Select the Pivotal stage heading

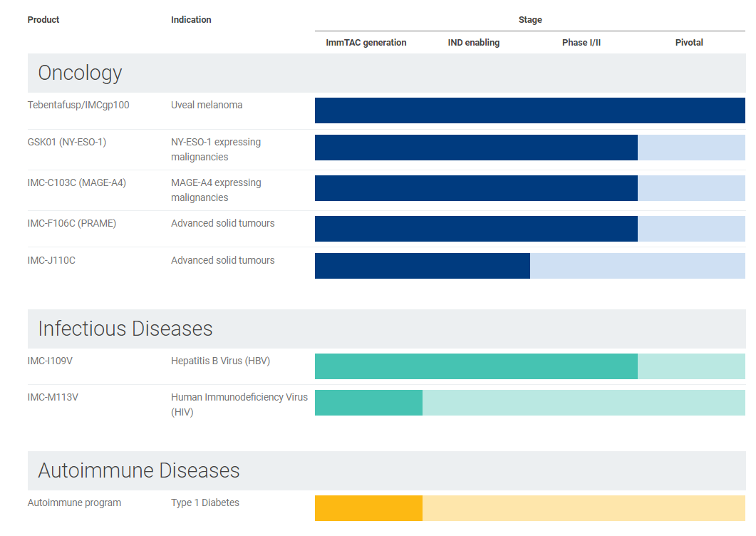pyautogui.click(x=689, y=43)
